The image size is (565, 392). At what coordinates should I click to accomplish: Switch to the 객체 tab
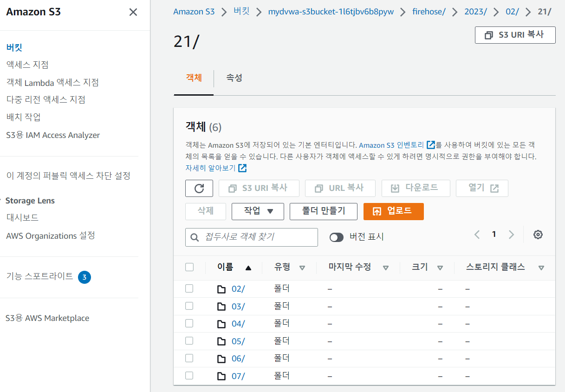pyautogui.click(x=194, y=78)
